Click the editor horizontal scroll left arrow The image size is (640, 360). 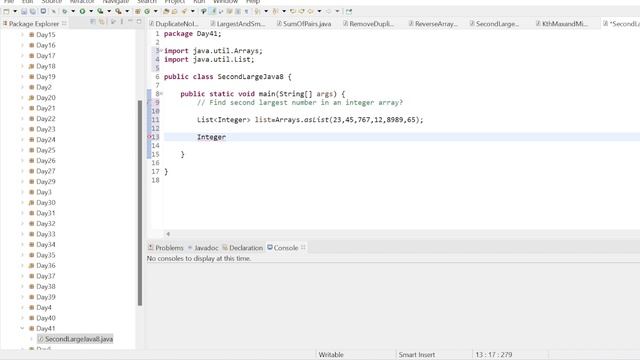click(x=168, y=234)
